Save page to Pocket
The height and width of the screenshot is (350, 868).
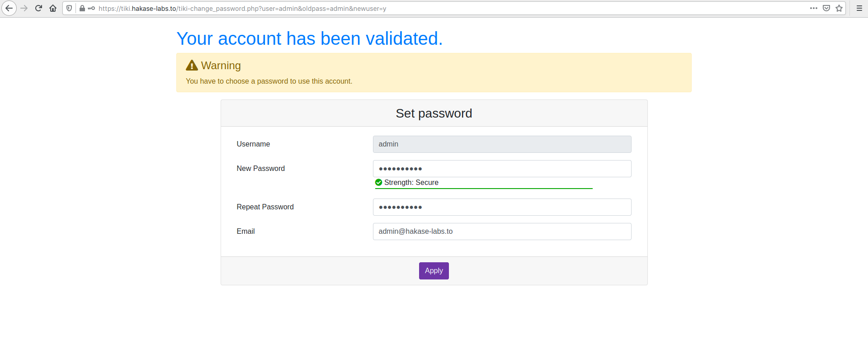point(826,8)
